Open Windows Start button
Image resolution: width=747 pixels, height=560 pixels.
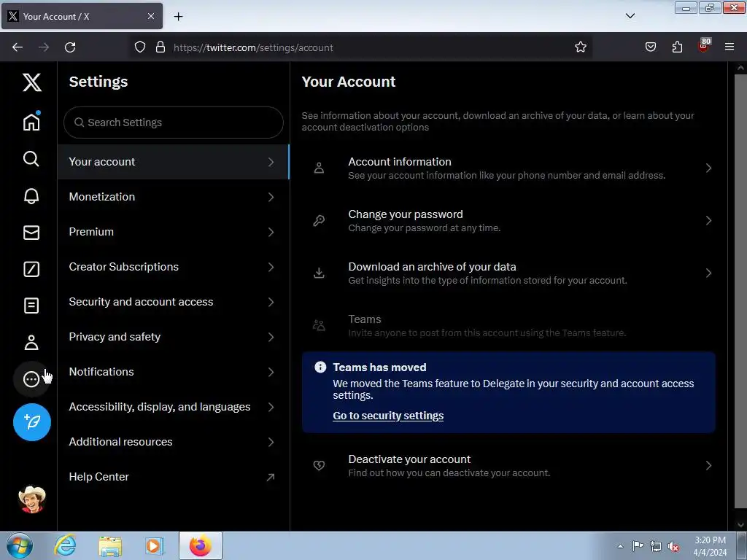[20, 545]
